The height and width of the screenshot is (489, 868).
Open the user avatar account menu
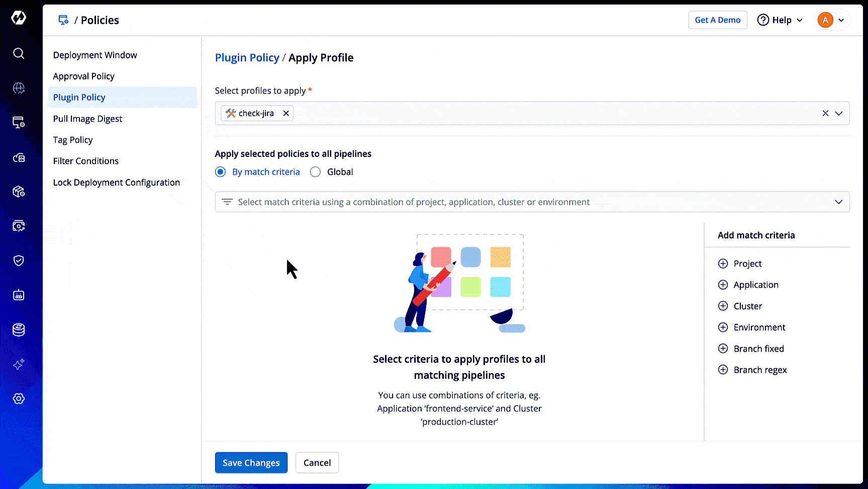tap(831, 20)
